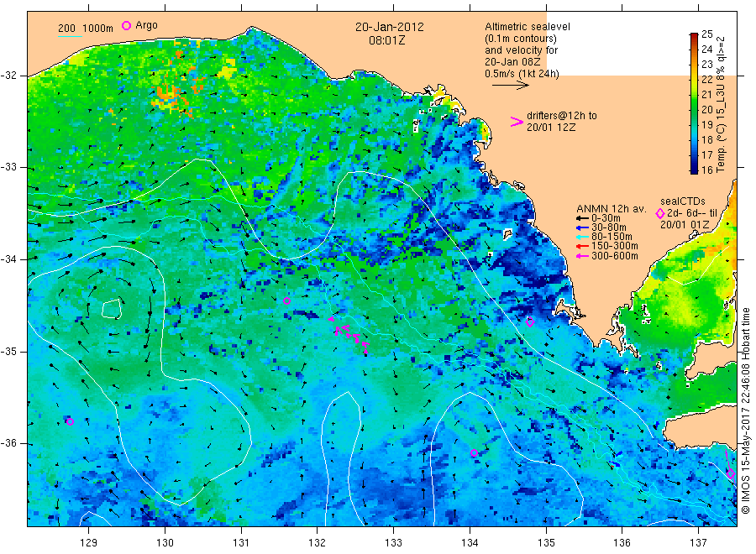Click the 0.5m/s velocity scale arrow
This screenshot has width=756, height=554.
(x=510, y=86)
